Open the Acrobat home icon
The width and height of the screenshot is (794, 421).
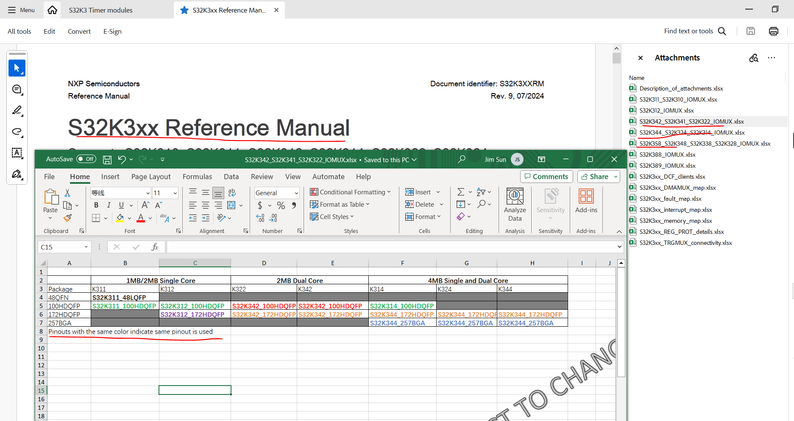pos(52,10)
